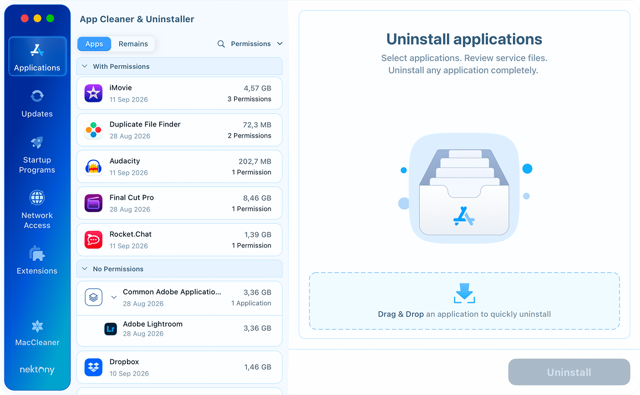
Task: Switch to the Remains tab
Action: coord(133,44)
